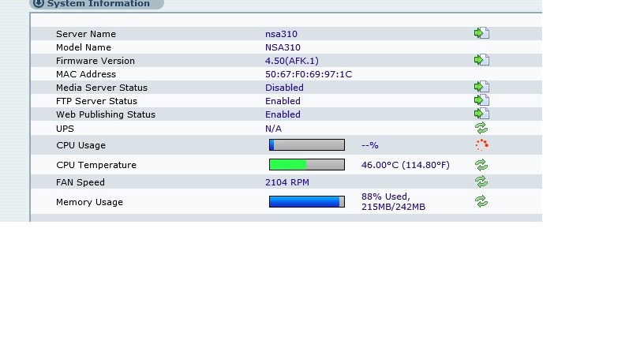This screenshot has width=644, height=363.
Task: Refresh the FAN Speed reading
Action: [x=481, y=181]
